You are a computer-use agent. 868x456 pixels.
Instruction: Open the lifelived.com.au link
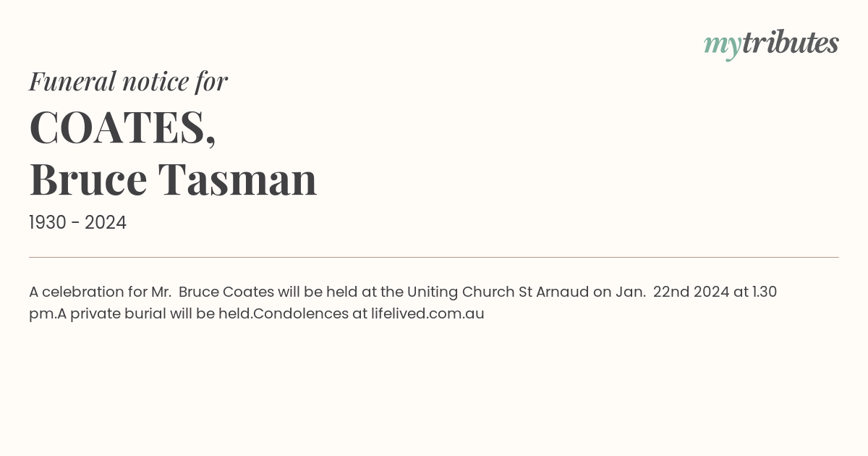pos(427,313)
